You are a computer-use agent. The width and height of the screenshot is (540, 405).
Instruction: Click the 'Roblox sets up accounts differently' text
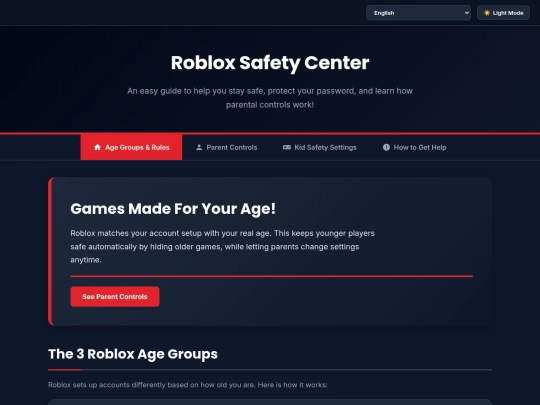(188, 385)
